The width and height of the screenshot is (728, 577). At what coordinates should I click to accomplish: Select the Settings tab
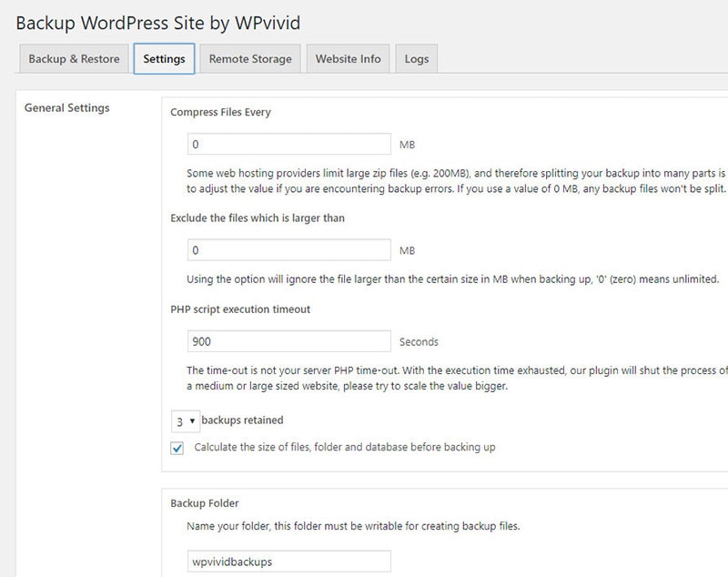click(164, 59)
